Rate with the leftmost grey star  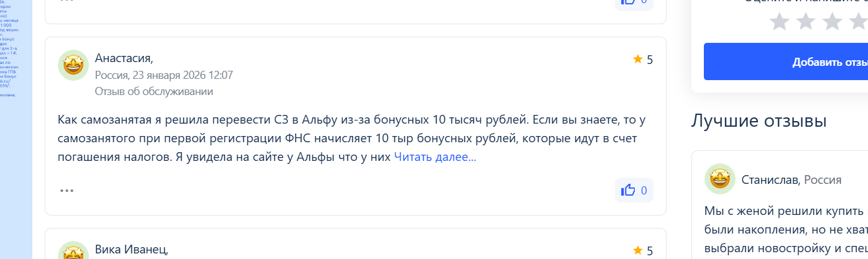click(x=779, y=22)
